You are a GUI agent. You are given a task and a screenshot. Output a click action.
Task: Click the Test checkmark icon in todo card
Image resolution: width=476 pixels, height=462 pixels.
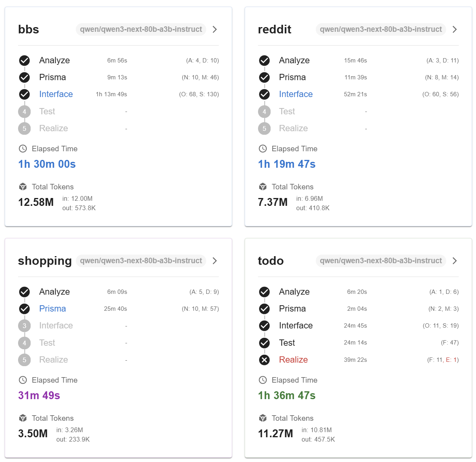pyautogui.click(x=264, y=343)
